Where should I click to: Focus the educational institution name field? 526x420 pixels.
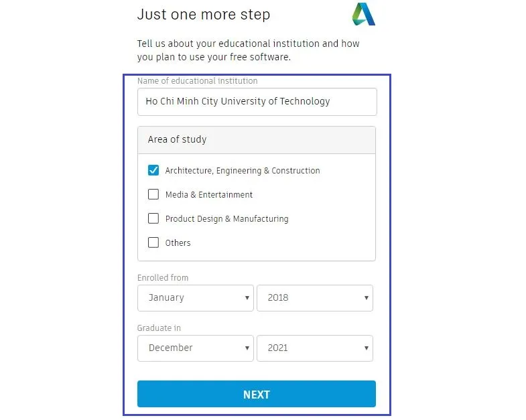(257, 102)
